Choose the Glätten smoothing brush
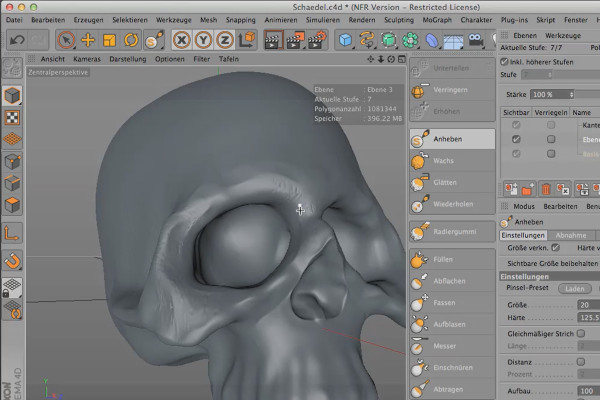Viewport: 600px width, 400px height. click(x=452, y=183)
